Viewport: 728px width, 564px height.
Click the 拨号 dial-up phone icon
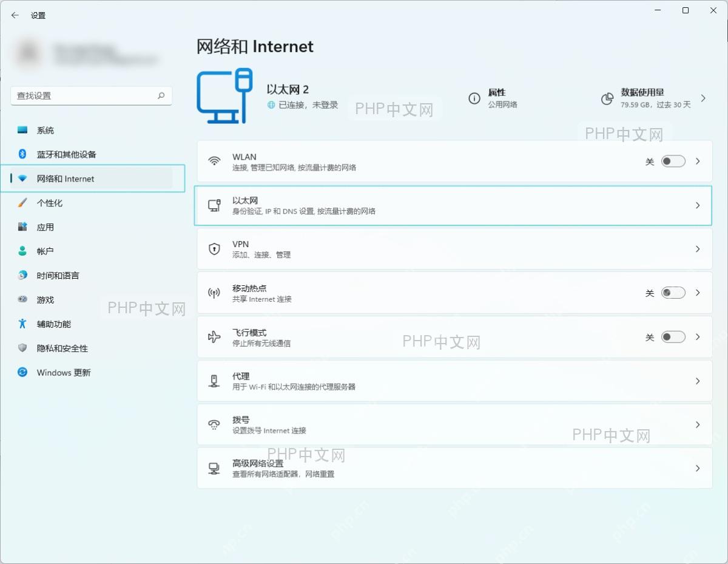tap(214, 424)
